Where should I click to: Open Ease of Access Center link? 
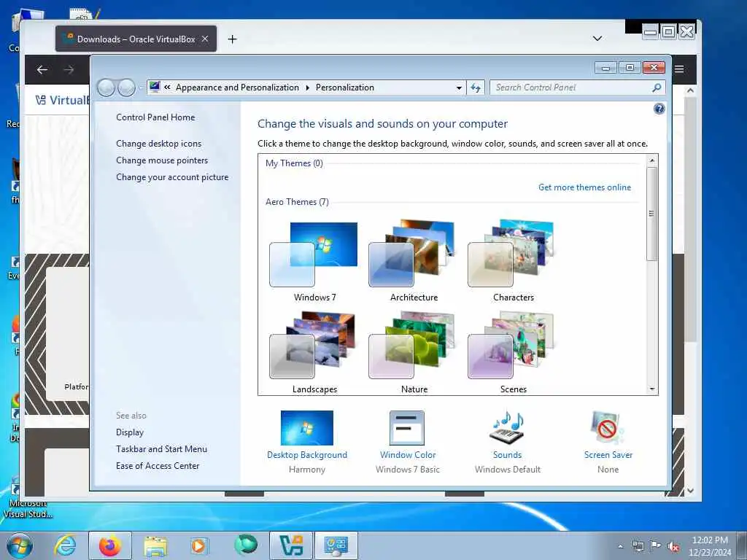pos(158,466)
